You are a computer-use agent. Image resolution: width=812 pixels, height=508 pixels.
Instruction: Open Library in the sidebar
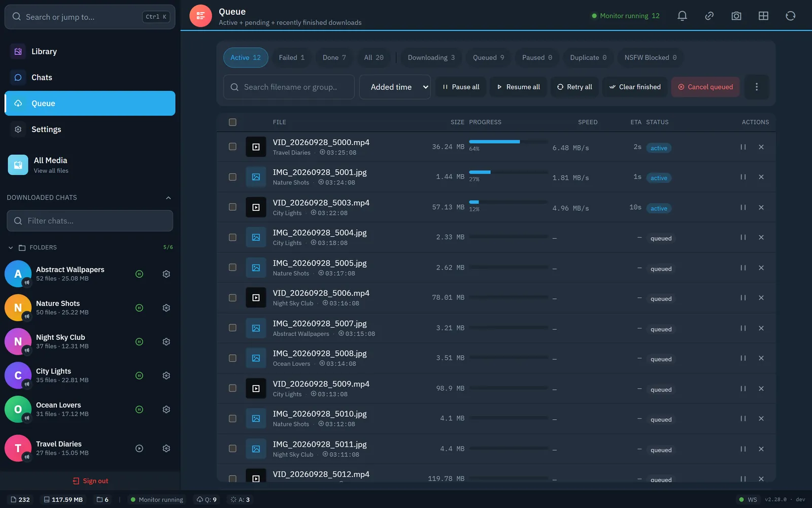click(90, 51)
